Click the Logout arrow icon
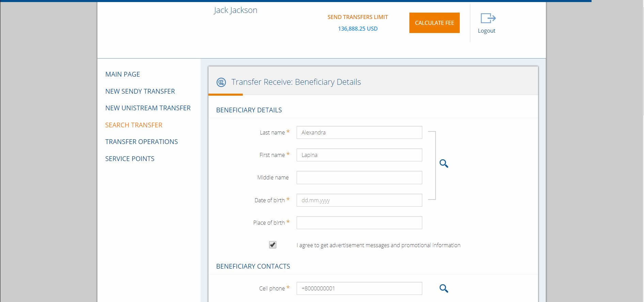The image size is (644, 302). coord(488,18)
